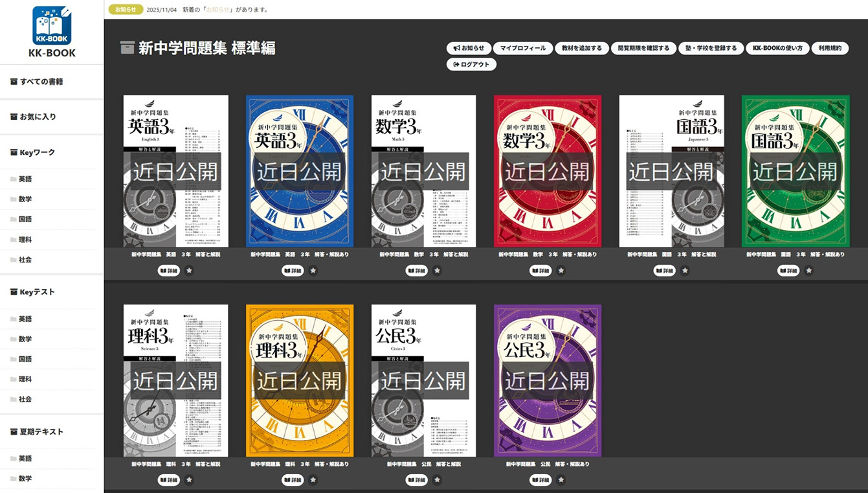Open 詳細 for orange 理科 3年 book
Image resolution: width=868 pixels, height=493 pixels.
[x=293, y=480]
